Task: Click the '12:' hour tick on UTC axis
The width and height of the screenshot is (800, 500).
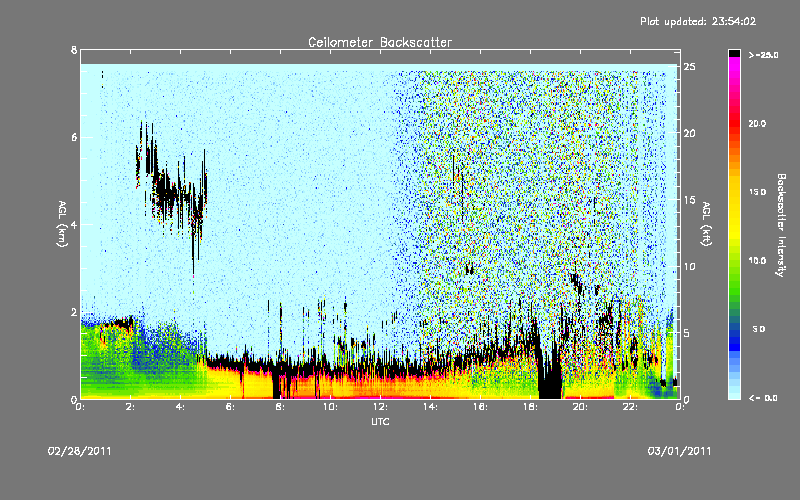Action: tap(380, 407)
